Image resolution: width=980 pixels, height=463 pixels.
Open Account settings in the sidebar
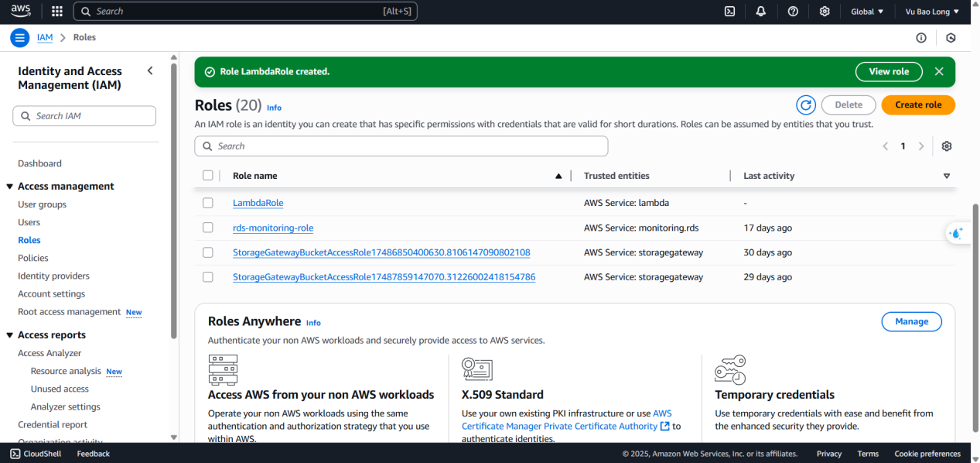point(51,293)
